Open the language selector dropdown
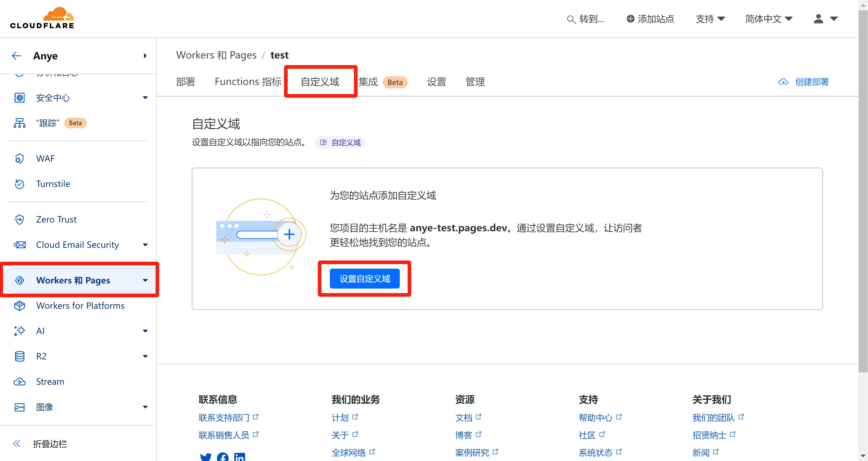The width and height of the screenshot is (868, 461). (x=768, y=19)
